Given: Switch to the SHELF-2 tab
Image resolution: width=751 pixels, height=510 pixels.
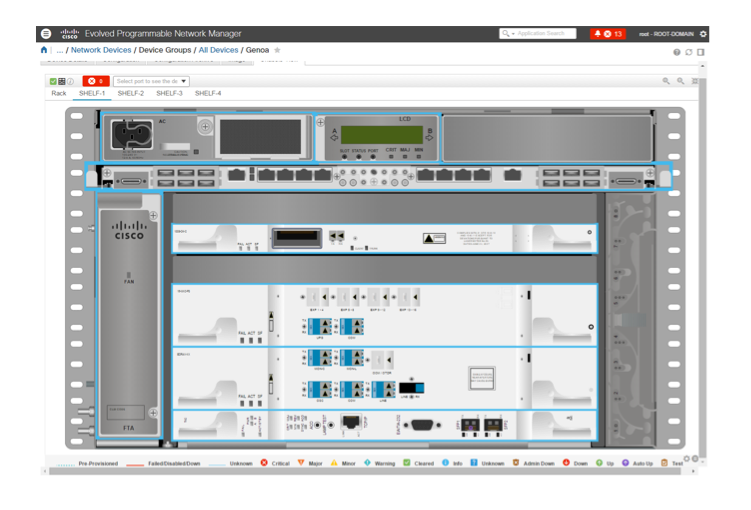Looking at the screenshot, I should (131, 93).
